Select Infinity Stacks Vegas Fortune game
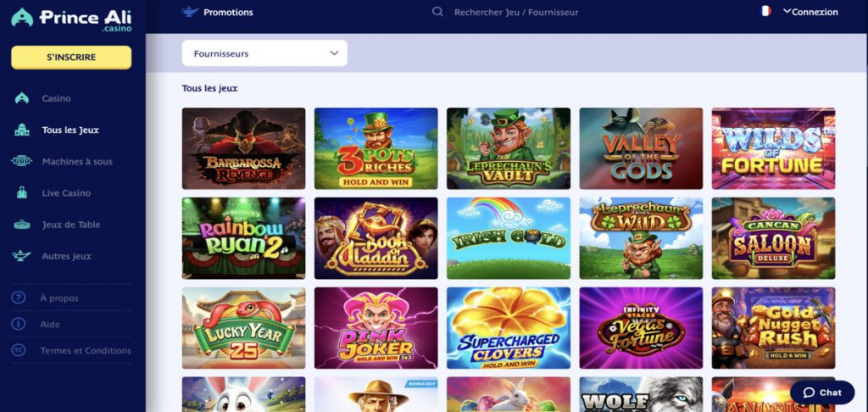The image size is (868, 412). [641, 328]
